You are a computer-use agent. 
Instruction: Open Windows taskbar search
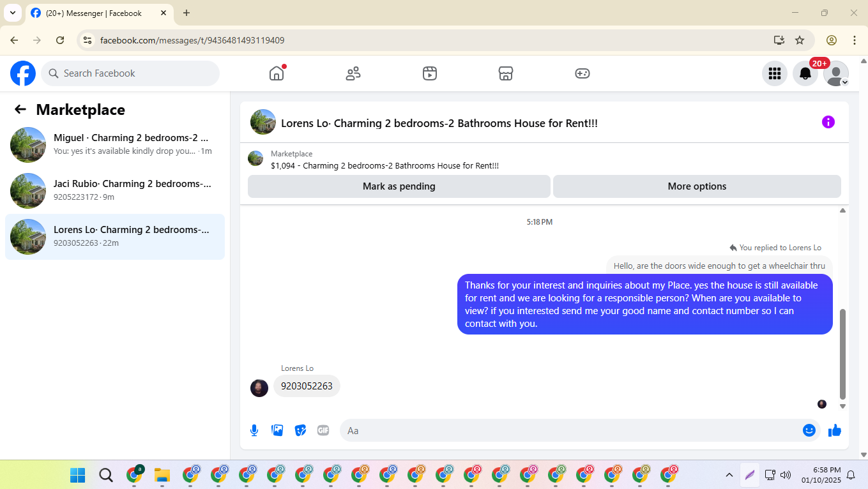(x=106, y=475)
